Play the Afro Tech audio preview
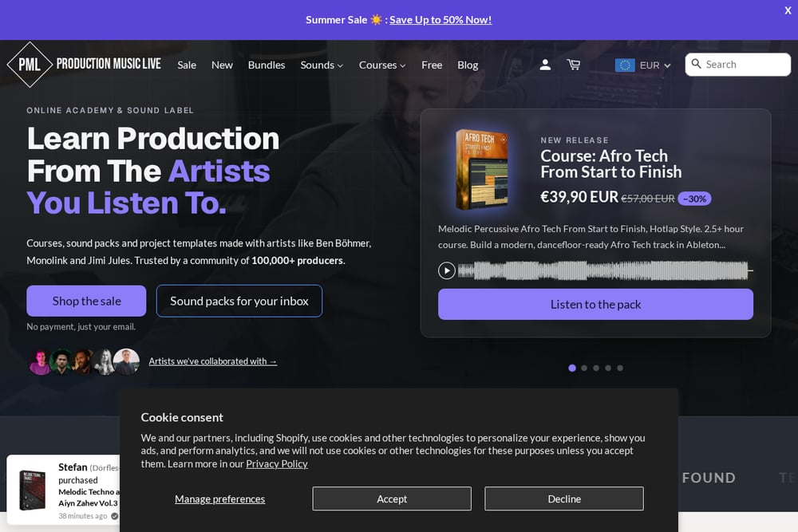This screenshot has height=532, width=798. 446,270
